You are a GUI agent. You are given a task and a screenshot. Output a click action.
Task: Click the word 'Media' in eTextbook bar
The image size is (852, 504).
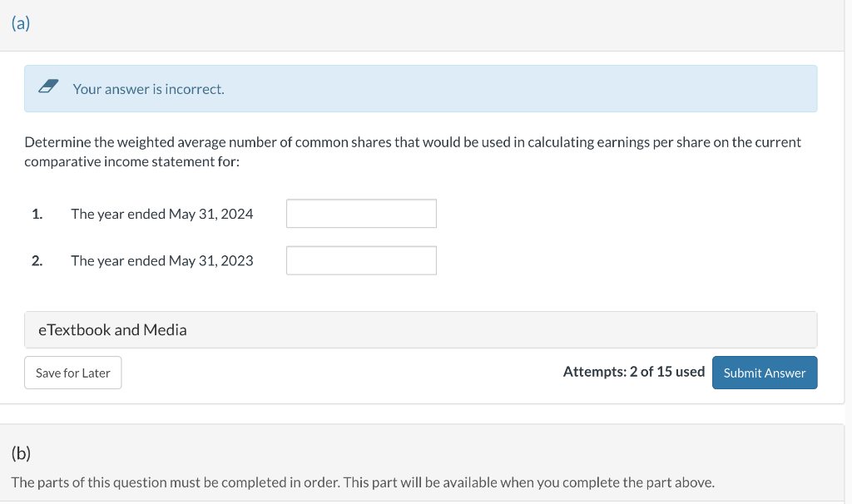click(165, 330)
